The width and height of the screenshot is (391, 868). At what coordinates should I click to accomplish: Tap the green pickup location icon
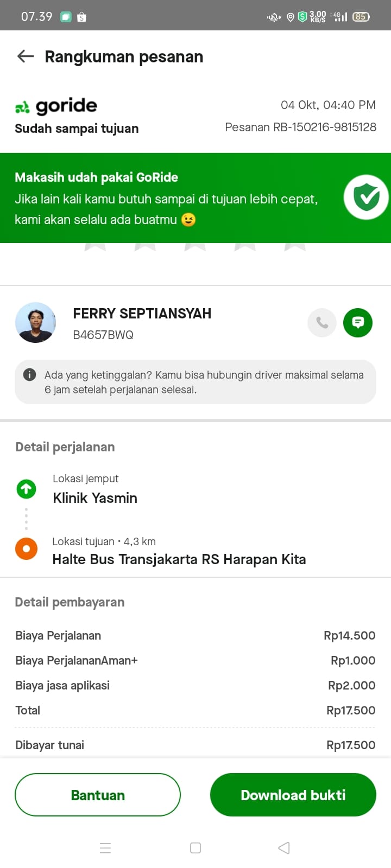[26, 489]
